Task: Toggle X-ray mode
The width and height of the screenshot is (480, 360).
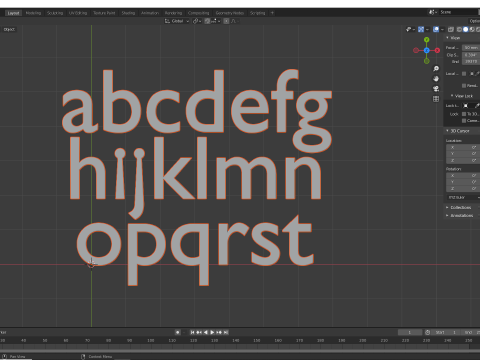Action: [451, 30]
